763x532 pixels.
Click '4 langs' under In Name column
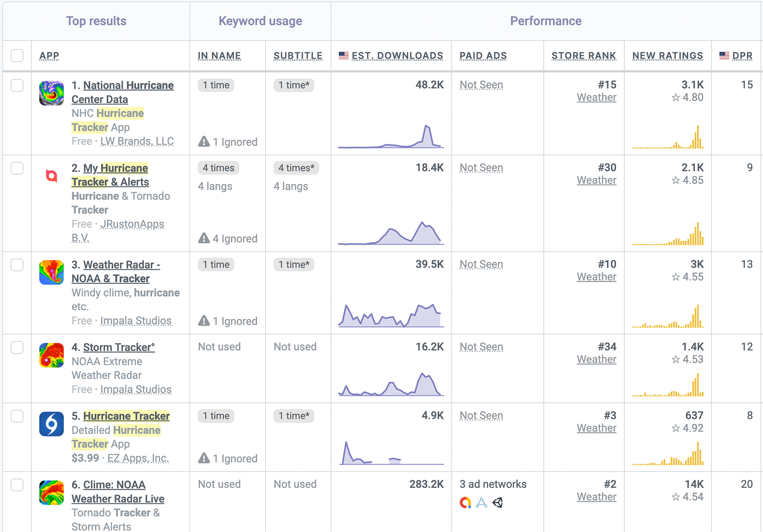215,186
